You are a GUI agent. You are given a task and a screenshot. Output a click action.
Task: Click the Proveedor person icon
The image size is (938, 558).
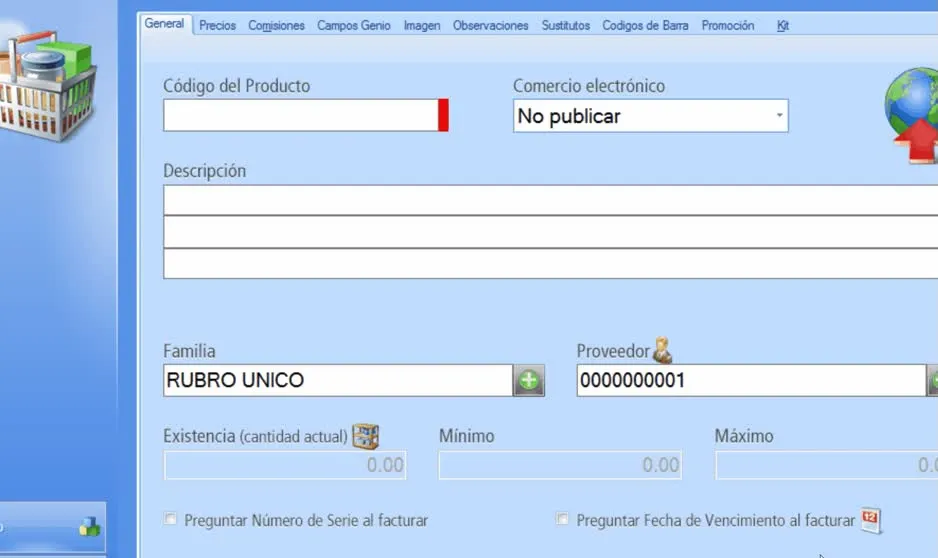tap(662, 350)
